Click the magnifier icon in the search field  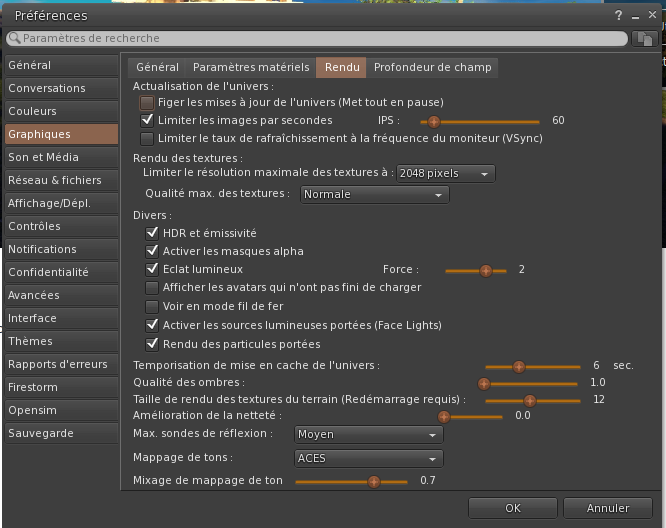14,38
